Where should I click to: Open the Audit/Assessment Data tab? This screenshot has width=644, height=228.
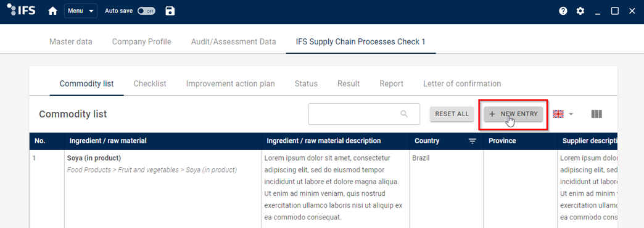(233, 41)
